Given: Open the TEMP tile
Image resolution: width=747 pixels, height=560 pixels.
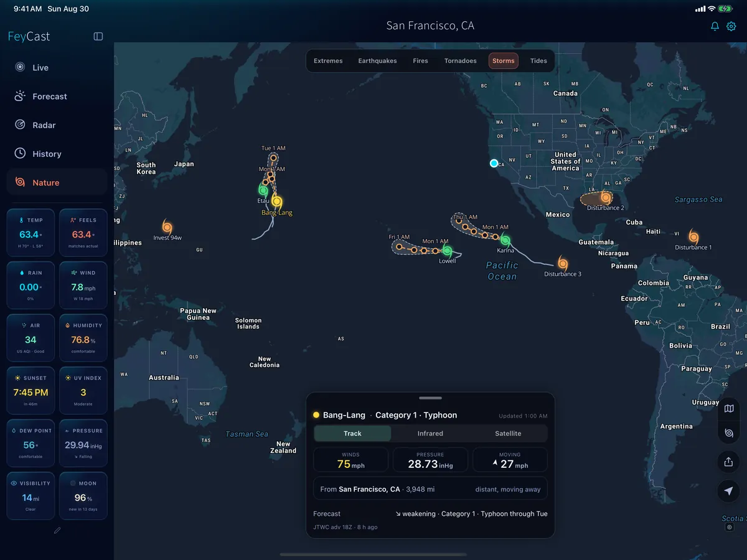Looking at the screenshot, I should pyautogui.click(x=31, y=233).
